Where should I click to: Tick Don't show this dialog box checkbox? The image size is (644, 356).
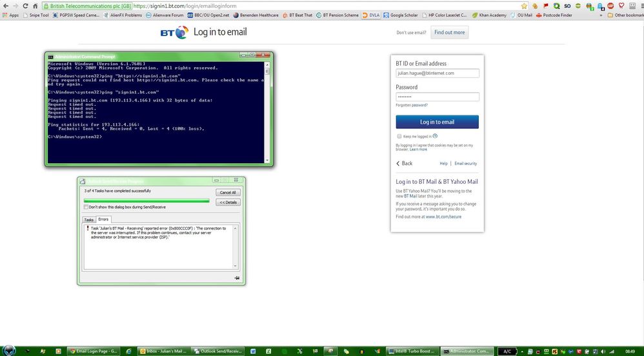point(86,208)
